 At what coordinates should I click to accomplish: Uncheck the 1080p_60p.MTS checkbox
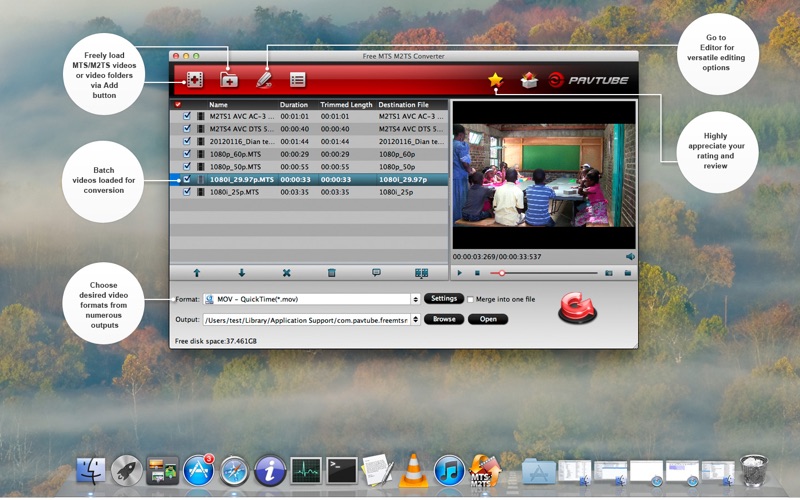tap(187, 154)
